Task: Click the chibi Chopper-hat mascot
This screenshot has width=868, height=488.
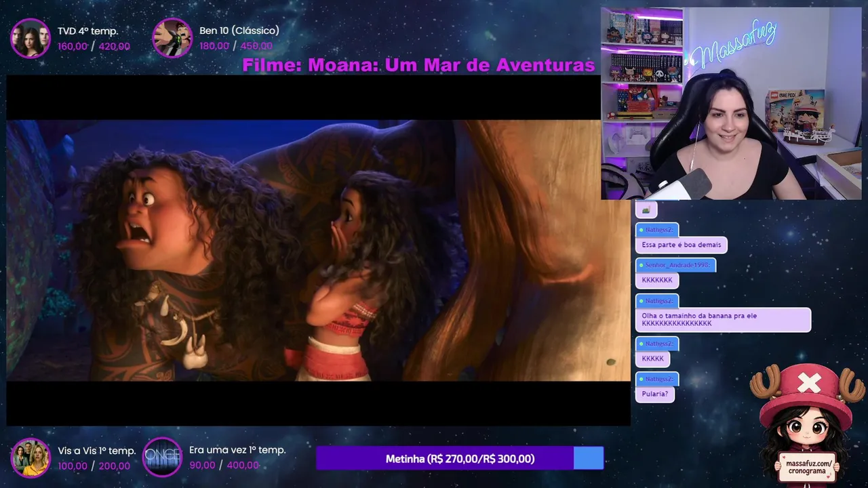Action: click(808, 424)
